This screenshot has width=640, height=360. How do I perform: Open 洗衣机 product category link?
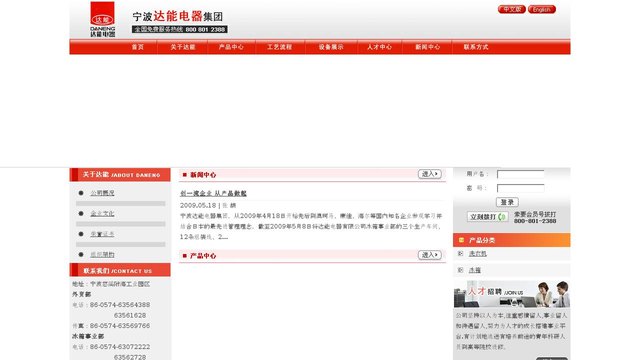click(x=478, y=253)
